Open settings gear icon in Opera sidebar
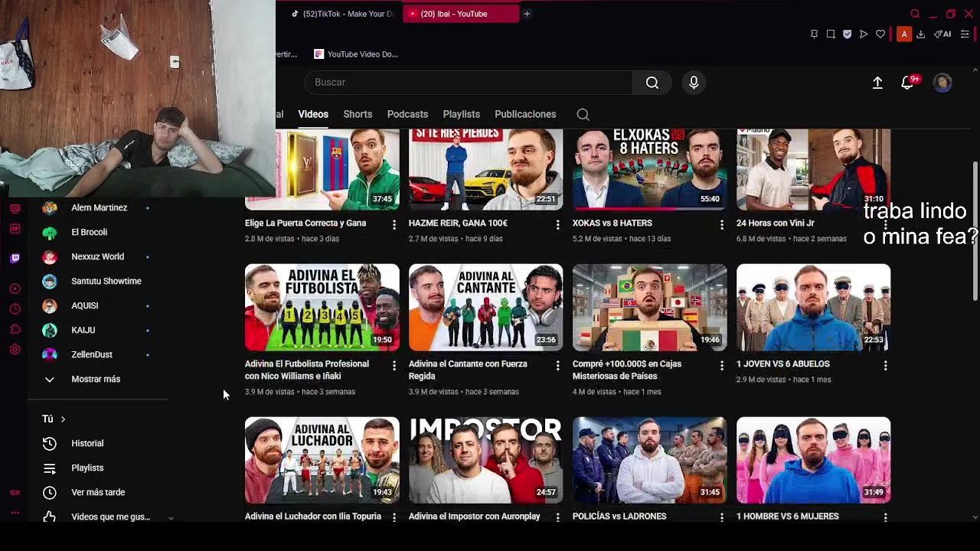 15,350
